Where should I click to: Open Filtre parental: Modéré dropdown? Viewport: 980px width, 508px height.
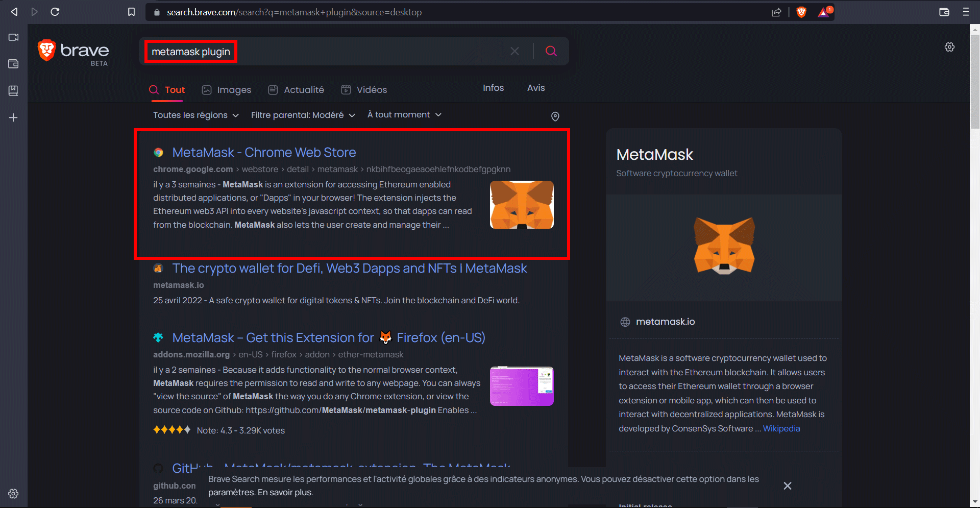tap(303, 115)
